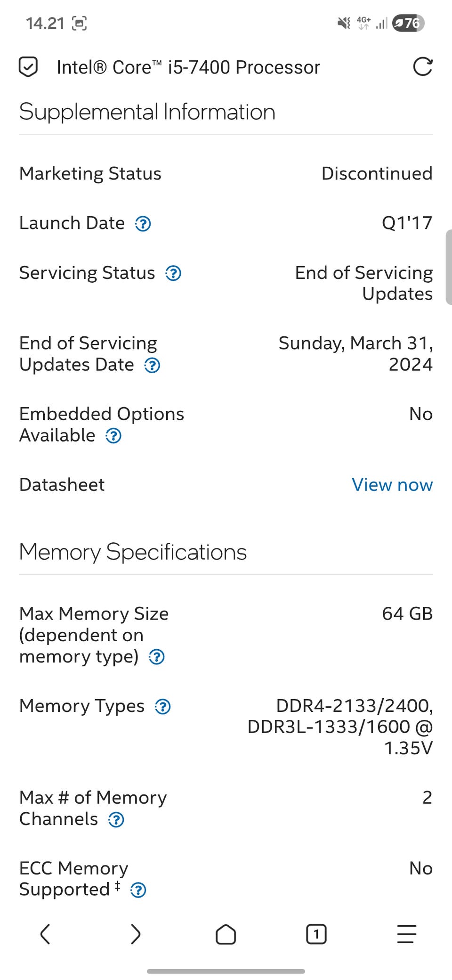Viewport: 452px width, 980px height.
Task: Open Max Memory Size help tooltip
Action: 157,657
